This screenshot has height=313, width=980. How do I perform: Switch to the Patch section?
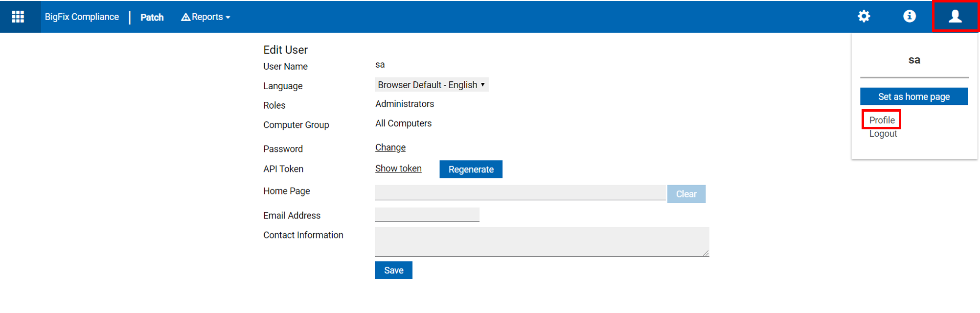[x=152, y=17]
